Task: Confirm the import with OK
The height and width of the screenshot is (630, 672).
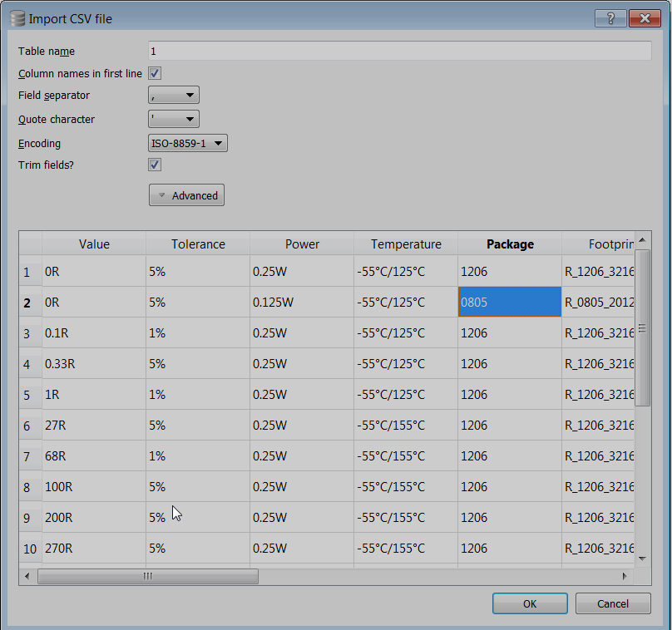Action: [x=530, y=603]
